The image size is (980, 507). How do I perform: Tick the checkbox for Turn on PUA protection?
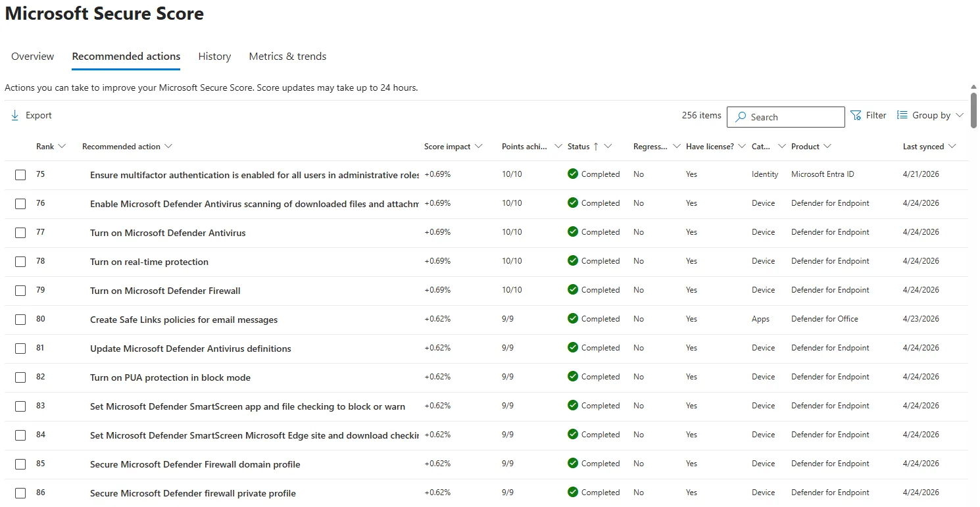click(20, 377)
